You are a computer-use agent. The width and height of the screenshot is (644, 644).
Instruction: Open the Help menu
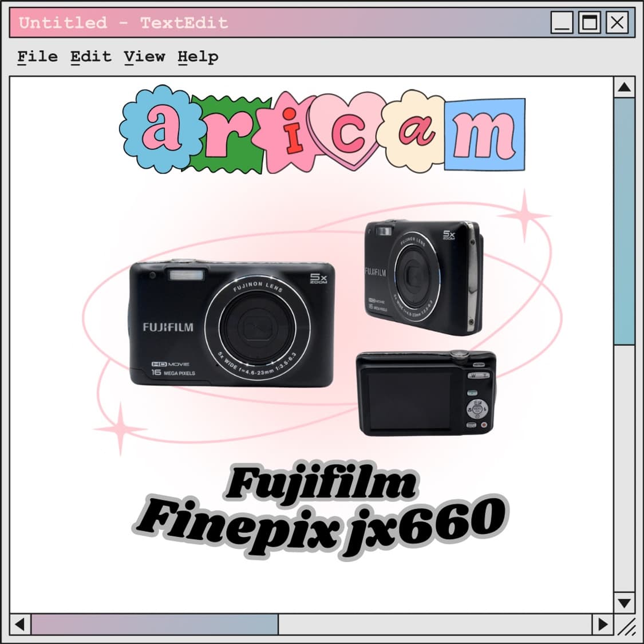pyautogui.click(x=199, y=57)
